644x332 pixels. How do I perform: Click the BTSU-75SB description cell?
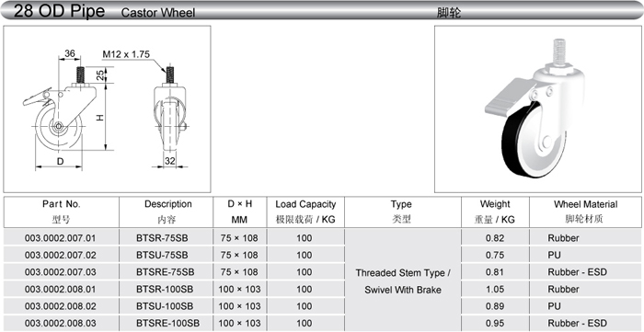[x=162, y=256]
